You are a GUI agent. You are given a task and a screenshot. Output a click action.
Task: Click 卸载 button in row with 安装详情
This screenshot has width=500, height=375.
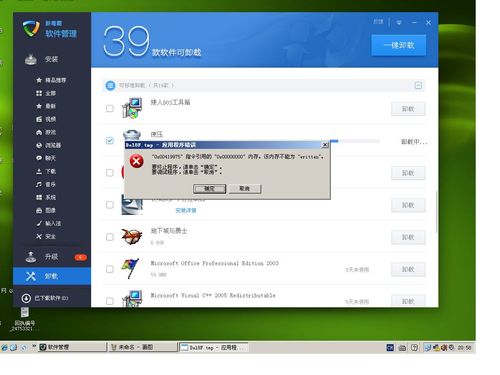(x=408, y=205)
